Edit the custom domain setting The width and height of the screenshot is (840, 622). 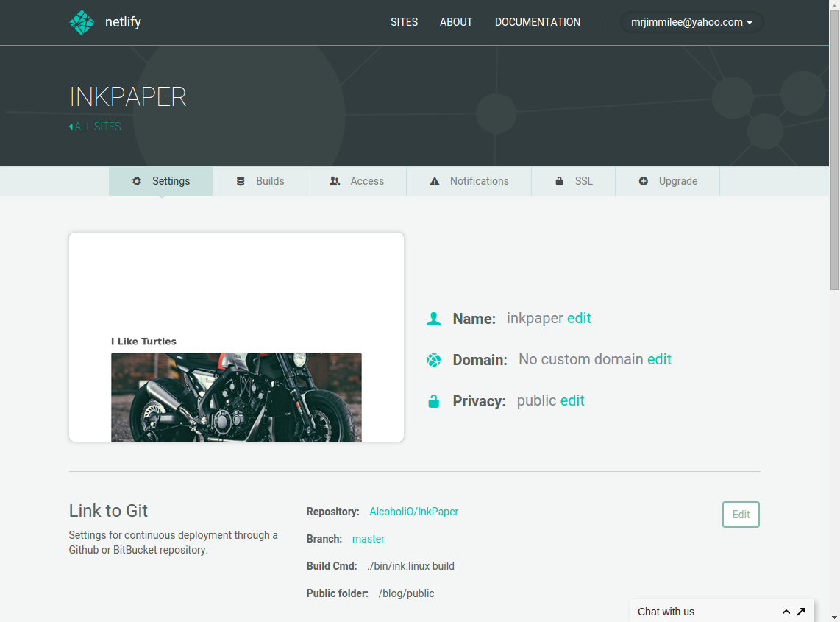tap(659, 359)
